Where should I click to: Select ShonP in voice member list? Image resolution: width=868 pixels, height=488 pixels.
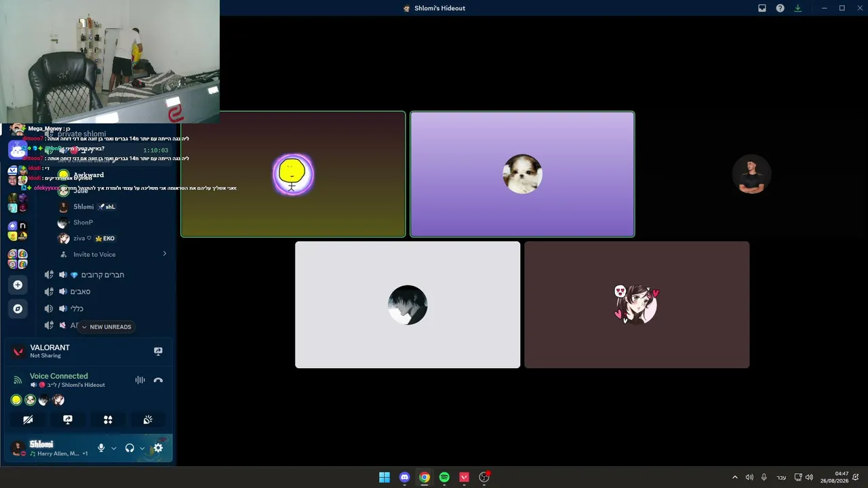[x=83, y=222]
